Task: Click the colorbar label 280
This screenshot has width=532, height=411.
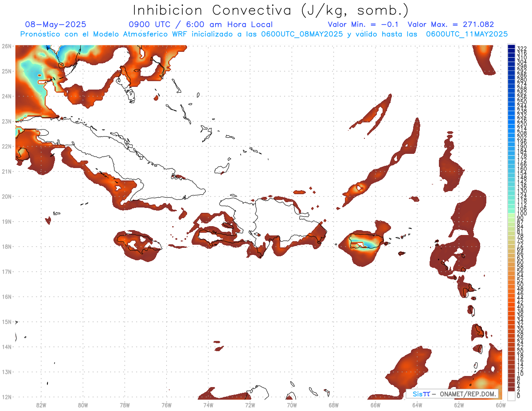Action: point(522,80)
